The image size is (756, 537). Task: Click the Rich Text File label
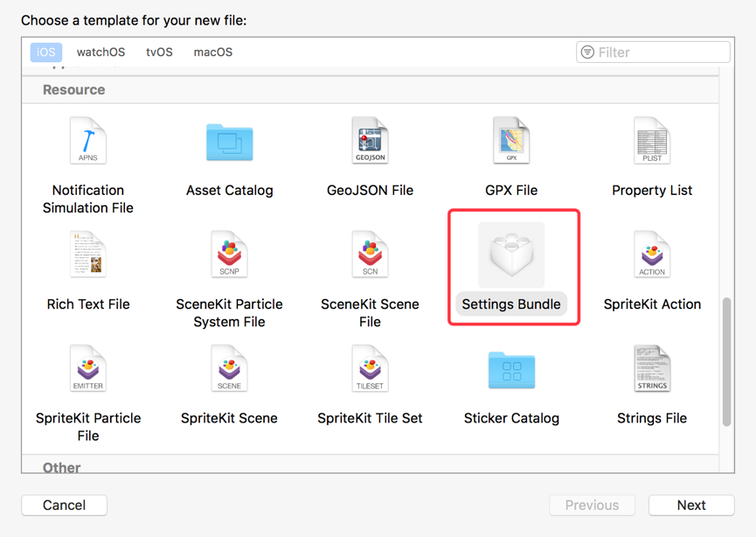(88, 304)
